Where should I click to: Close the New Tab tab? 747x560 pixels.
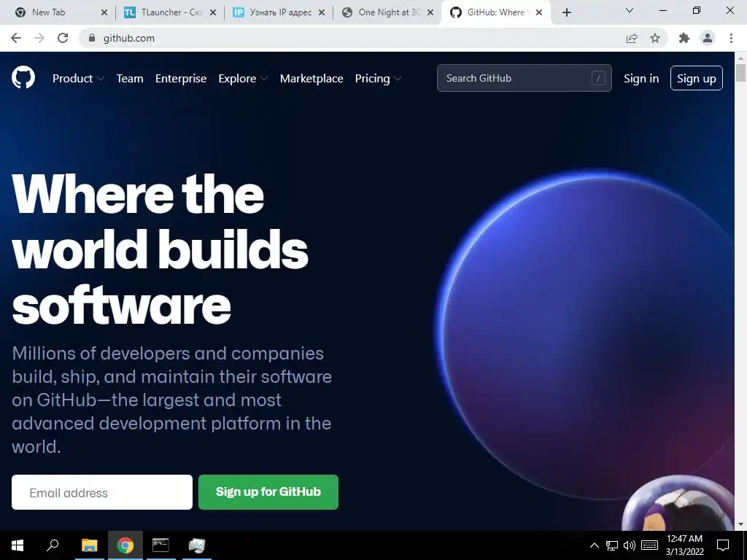point(104,12)
